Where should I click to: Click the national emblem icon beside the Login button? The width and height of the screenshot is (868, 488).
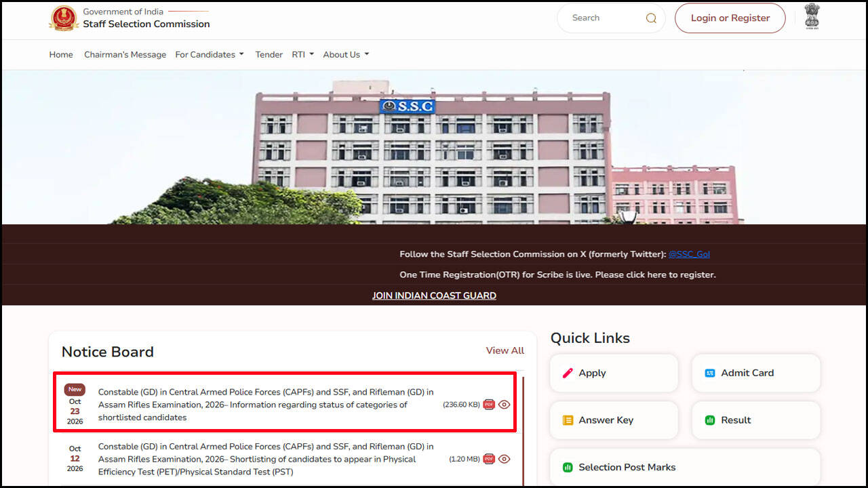click(x=812, y=16)
